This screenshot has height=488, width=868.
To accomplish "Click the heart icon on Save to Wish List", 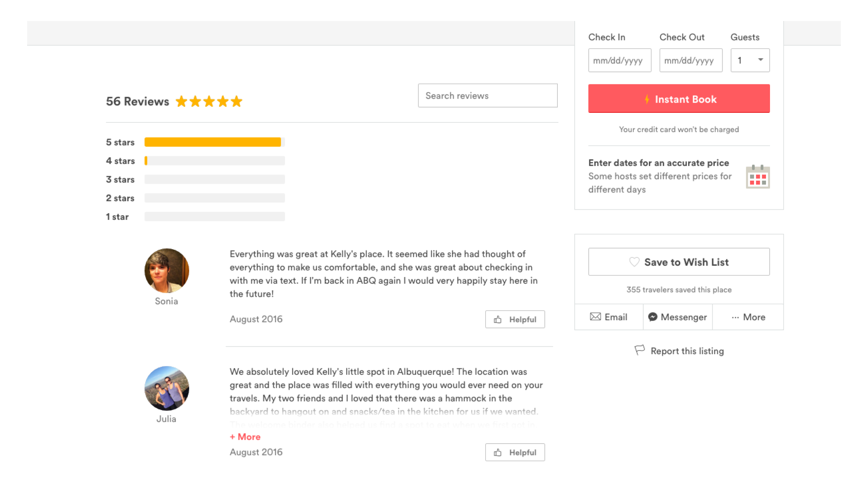I will click(634, 262).
